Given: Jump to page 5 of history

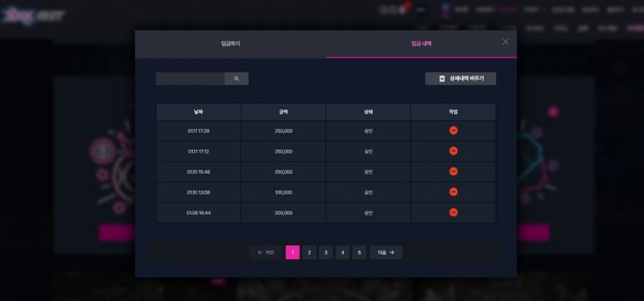Looking at the screenshot, I should click(359, 252).
